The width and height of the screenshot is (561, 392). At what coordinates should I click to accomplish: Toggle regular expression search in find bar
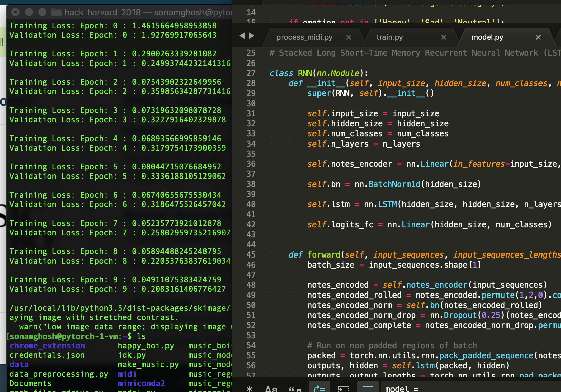(249, 389)
